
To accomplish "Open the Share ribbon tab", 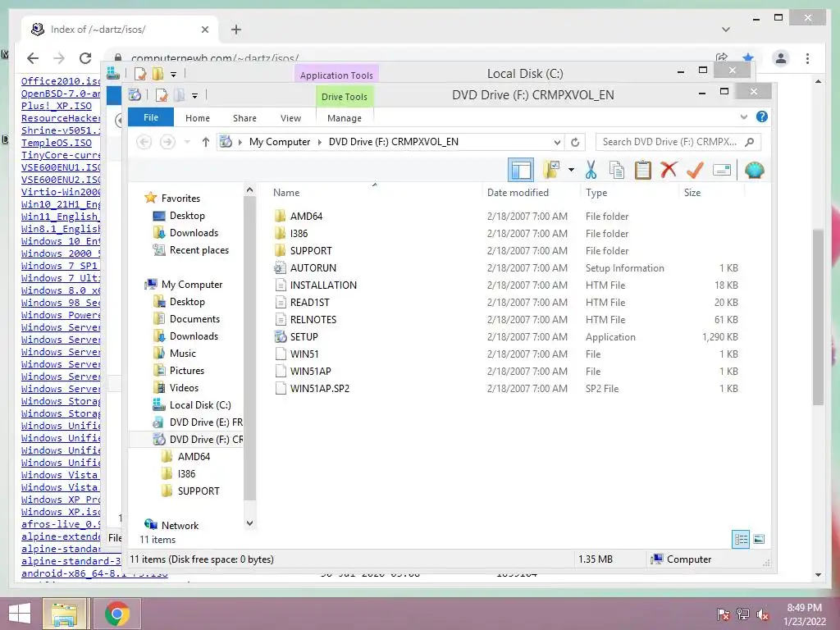I will [x=244, y=118].
